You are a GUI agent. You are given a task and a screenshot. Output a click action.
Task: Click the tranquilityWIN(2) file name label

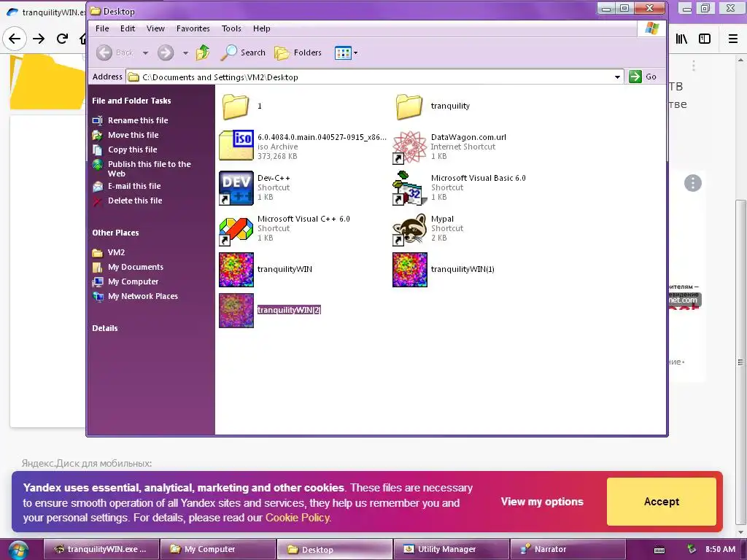289,310
